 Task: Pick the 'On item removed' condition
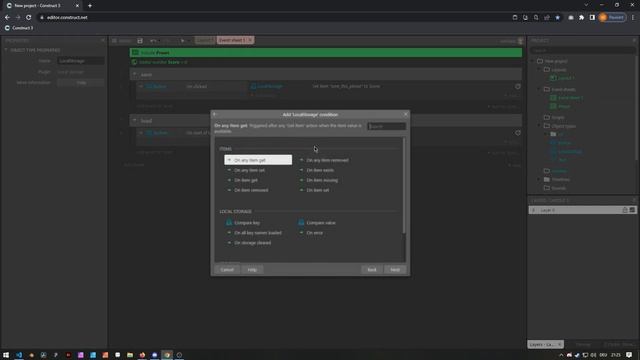point(247,190)
